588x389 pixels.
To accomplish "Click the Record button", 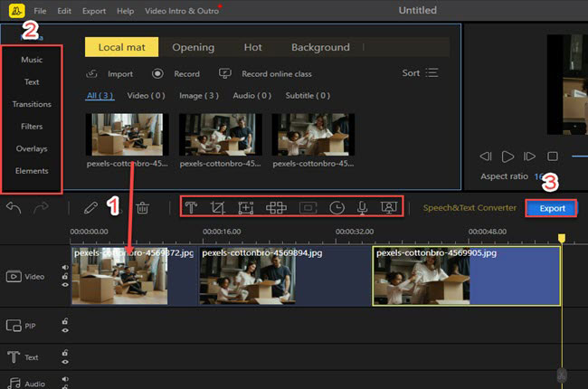I will tap(175, 74).
